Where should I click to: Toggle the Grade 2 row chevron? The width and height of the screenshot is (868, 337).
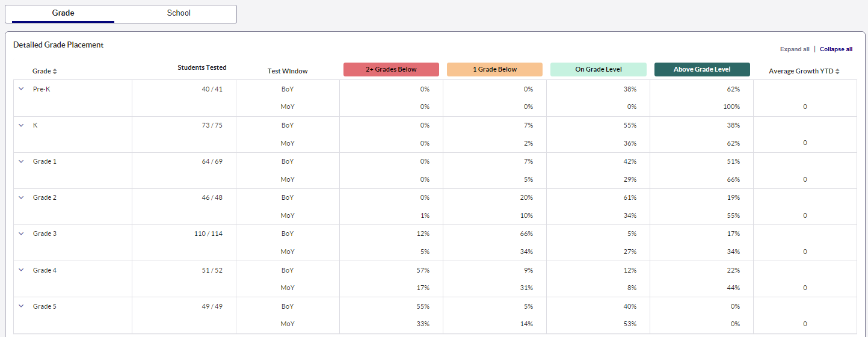point(21,197)
